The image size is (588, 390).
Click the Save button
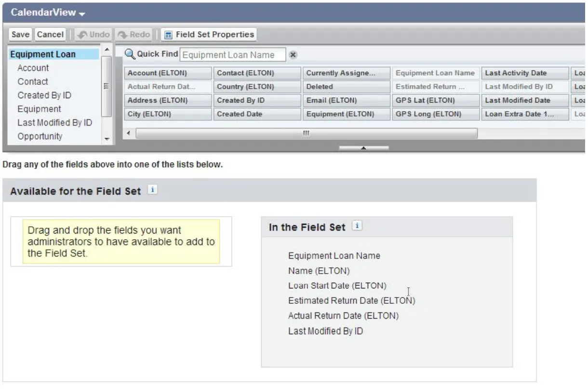coord(20,35)
